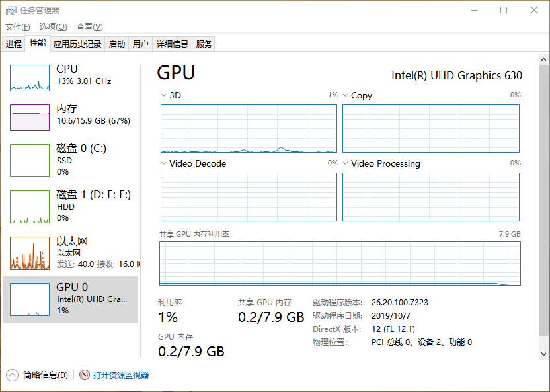Click the CPU usage graph thumbnail
550x392 pixels.
(30, 78)
